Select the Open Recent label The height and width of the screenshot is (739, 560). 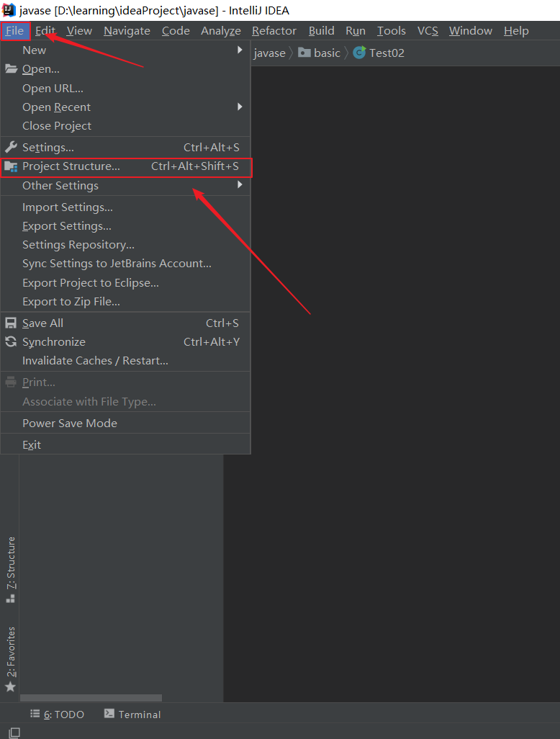tap(57, 107)
